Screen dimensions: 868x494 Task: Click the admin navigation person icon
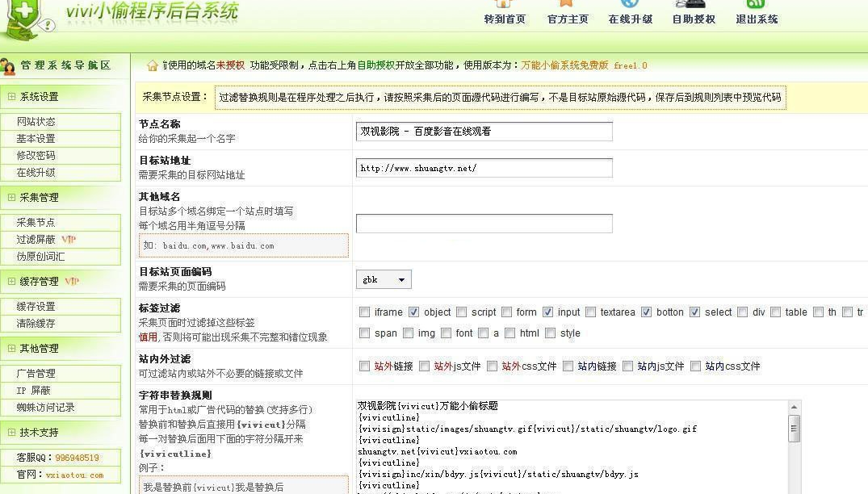coord(8,66)
